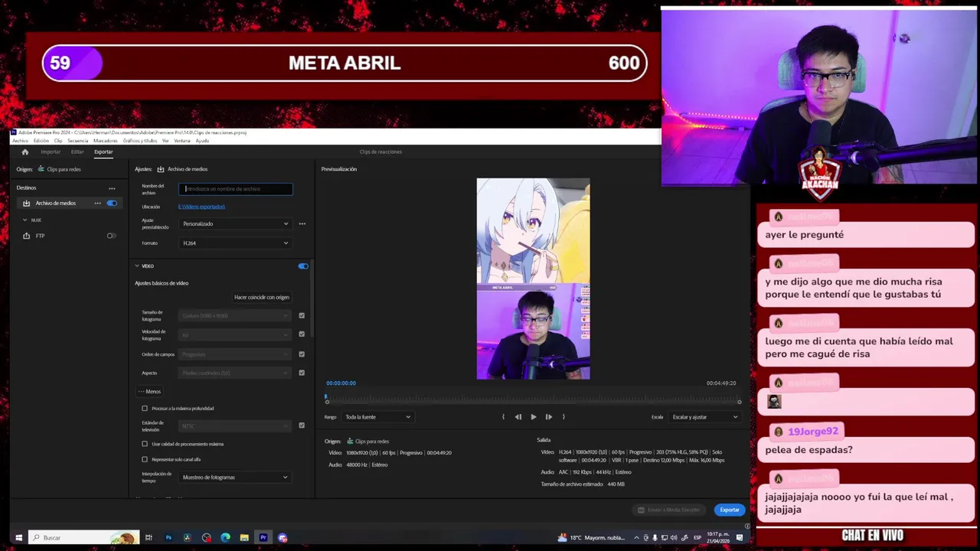
Task: Open the Formato H.264 dropdown
Action: point(235,243)
